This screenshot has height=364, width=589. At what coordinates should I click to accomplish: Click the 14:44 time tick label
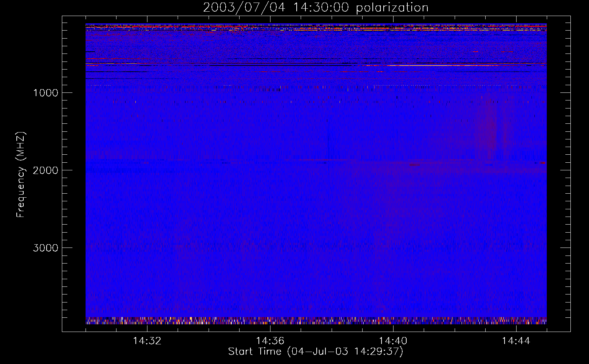point(516,341)
